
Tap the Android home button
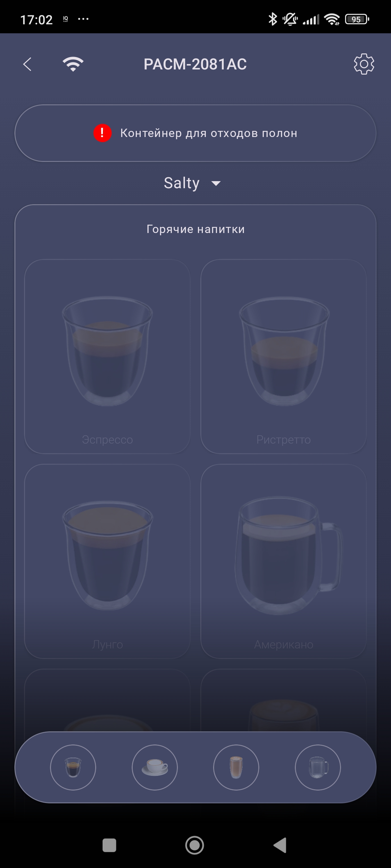195,845
